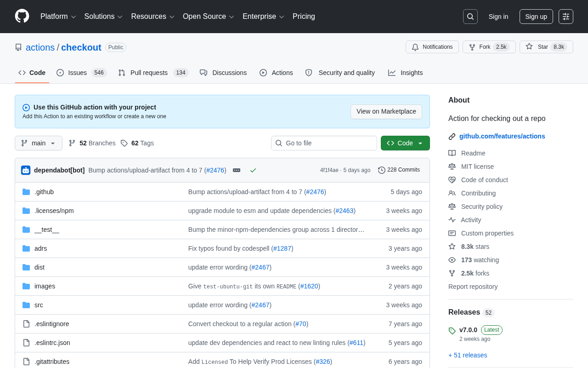
Task: Switch to the Security and quality tab
Action: [x=340, y=73]
